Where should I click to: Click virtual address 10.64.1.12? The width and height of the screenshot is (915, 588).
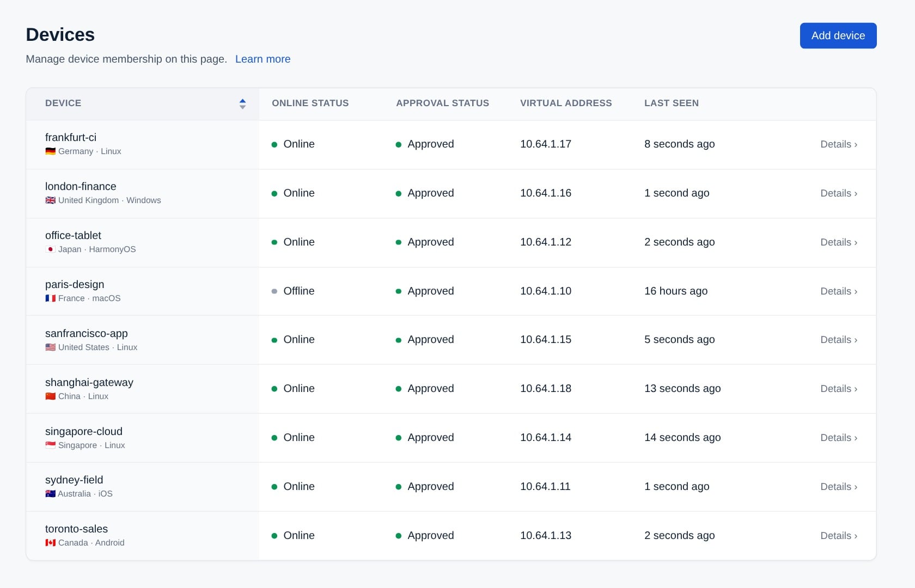click(x=546, y=242)
